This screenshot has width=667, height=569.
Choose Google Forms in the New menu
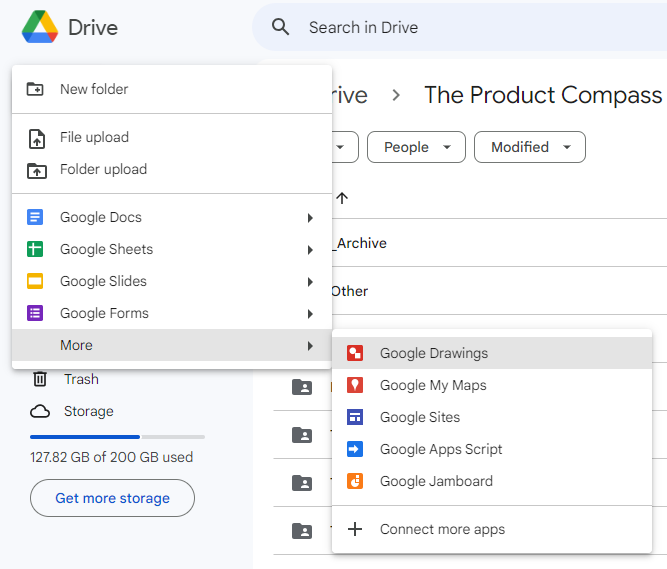[x=172, y=313]
